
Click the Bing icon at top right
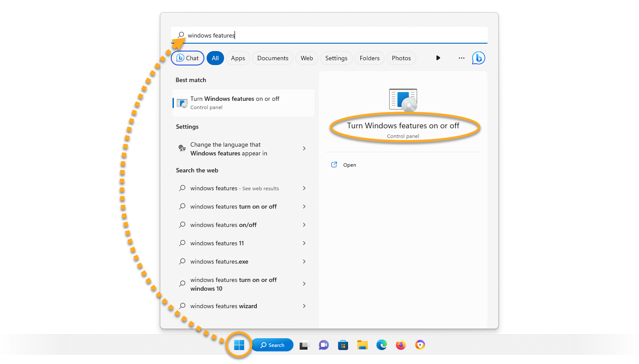click(x=478, y=58)
